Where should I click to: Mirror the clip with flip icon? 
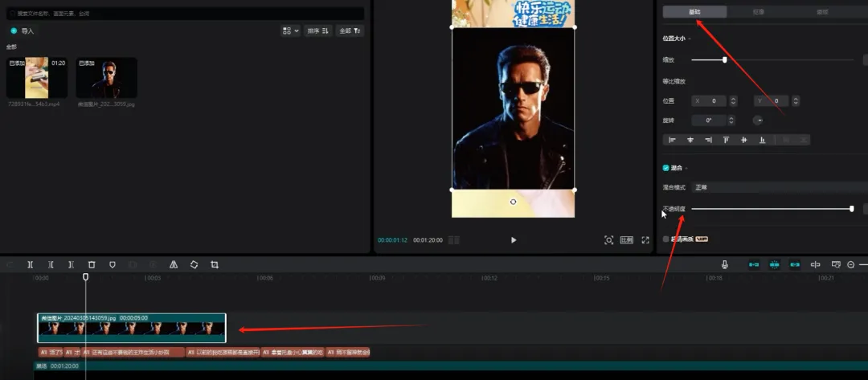174,265
